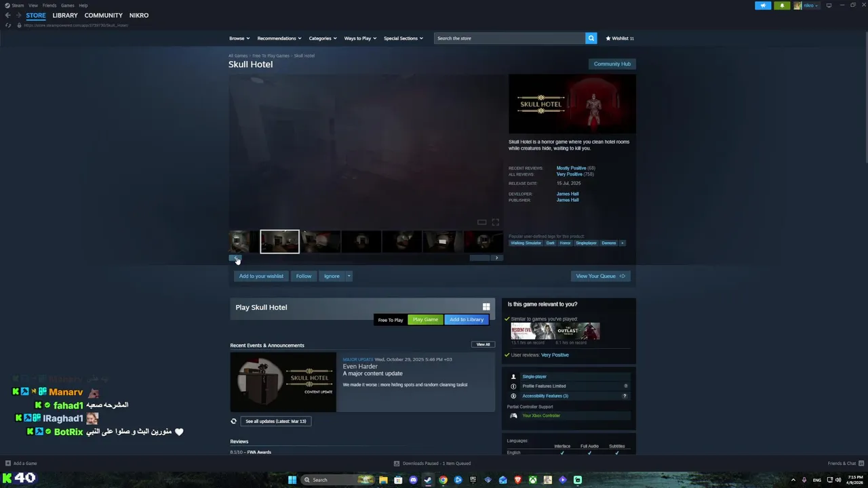Open the screenshot in fullscreen view
868x488 pixels.
[495, 222]
